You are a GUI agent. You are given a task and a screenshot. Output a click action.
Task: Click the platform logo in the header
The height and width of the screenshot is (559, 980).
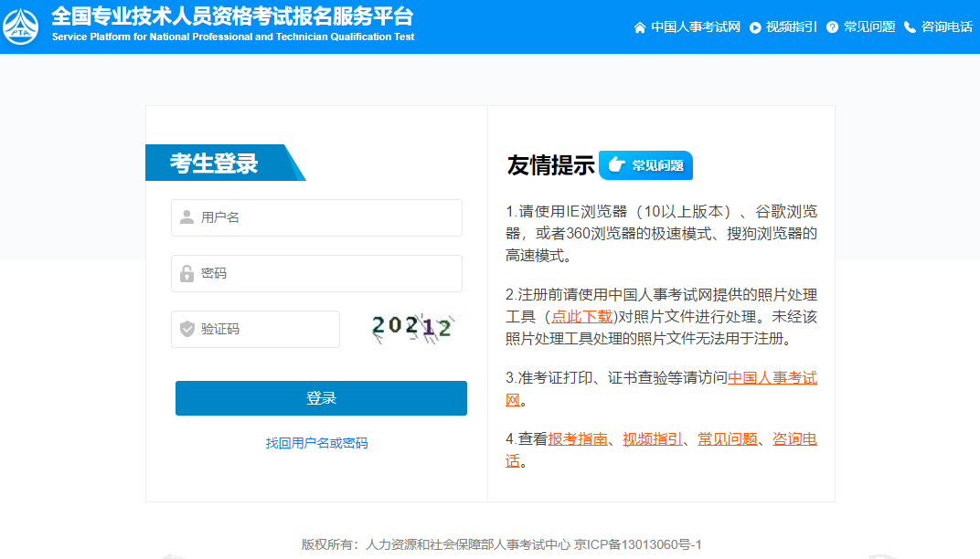click(21, 26)
